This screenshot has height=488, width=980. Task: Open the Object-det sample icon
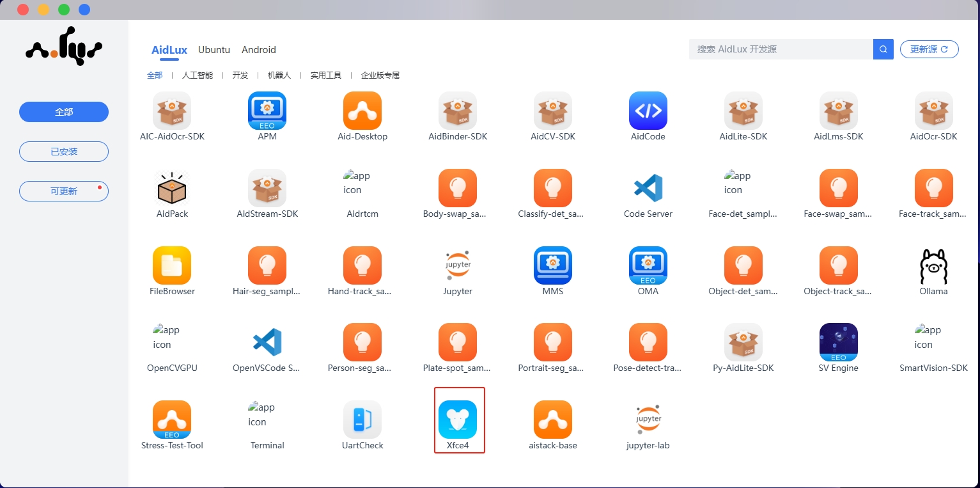pyautogui.click(x=743, y=265)
